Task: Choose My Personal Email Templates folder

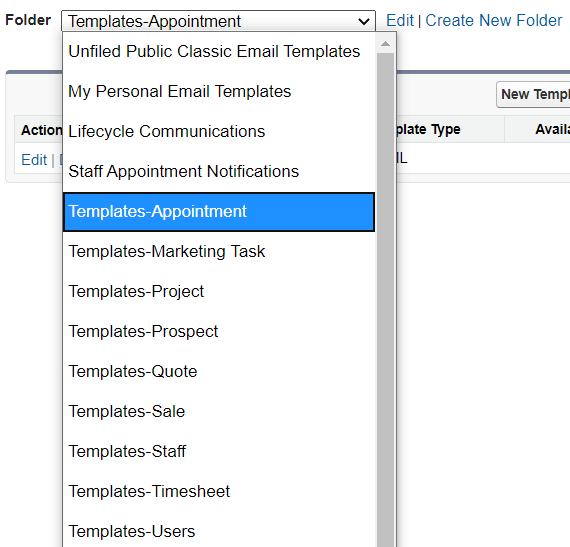Action: pos(219,91)
